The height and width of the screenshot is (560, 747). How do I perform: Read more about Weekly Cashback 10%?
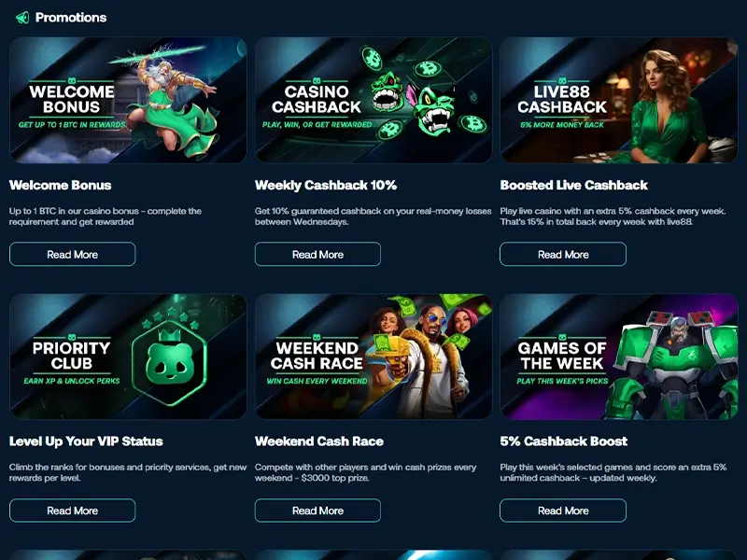(317, 254)
